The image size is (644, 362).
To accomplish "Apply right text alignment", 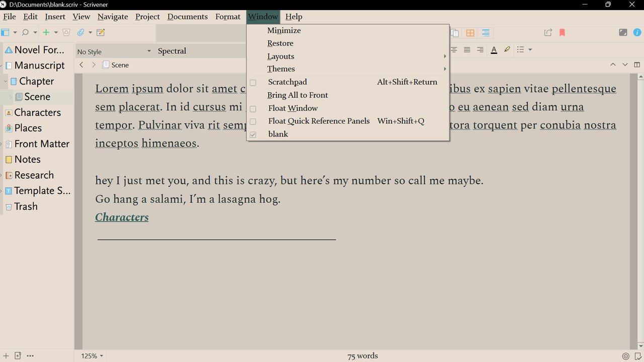I will point(480,49).
